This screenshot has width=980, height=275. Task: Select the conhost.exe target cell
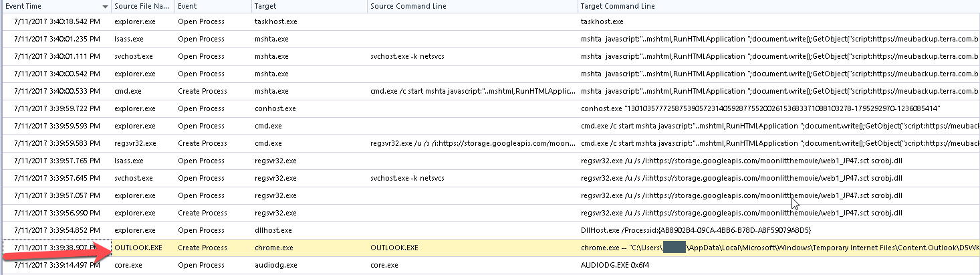coord(275,108)
